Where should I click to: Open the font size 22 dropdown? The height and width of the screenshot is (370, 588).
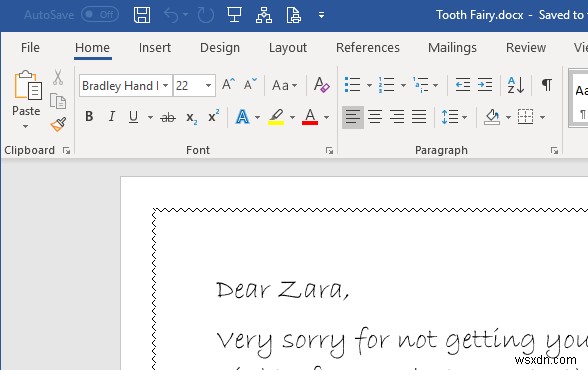208,85
